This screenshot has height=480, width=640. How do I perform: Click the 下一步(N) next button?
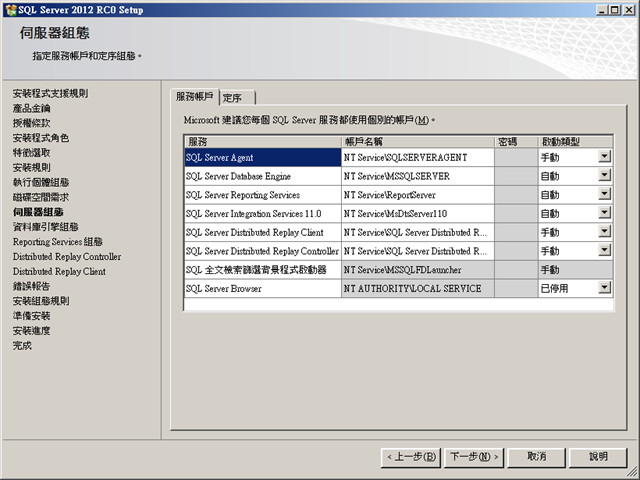(x=473, y=457)
